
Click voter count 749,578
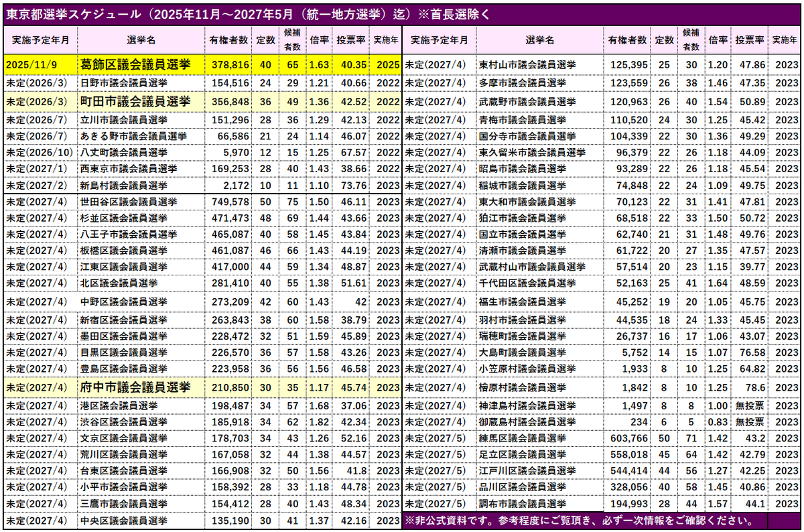click(x=229, y=202)
